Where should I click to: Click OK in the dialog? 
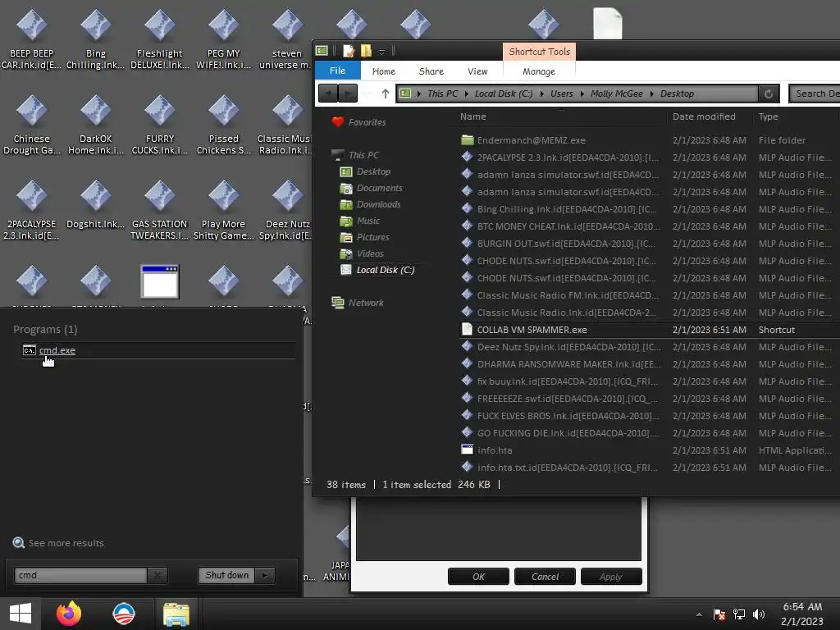(478, 577)
